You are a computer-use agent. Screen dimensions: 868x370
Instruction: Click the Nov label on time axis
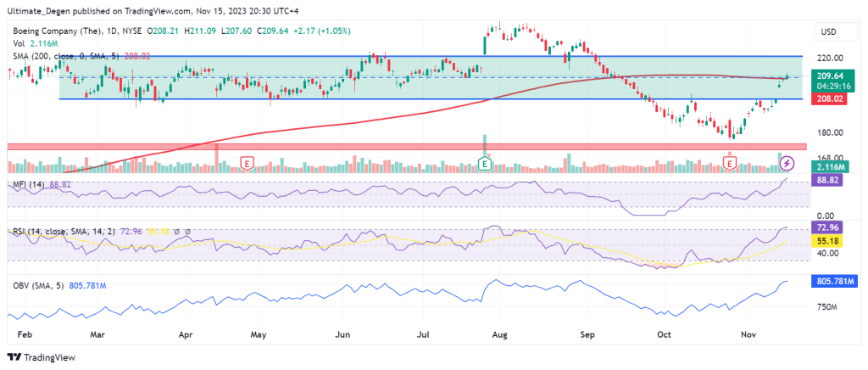pyautogui.click(x=748, y=335)
